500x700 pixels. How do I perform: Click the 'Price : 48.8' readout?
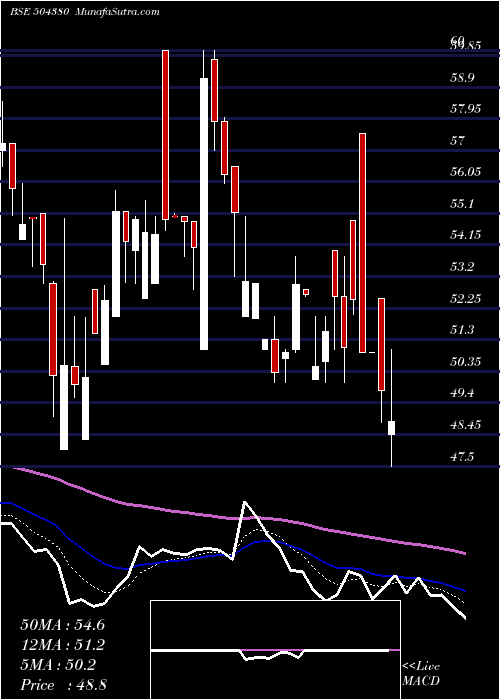coord(63,685)
